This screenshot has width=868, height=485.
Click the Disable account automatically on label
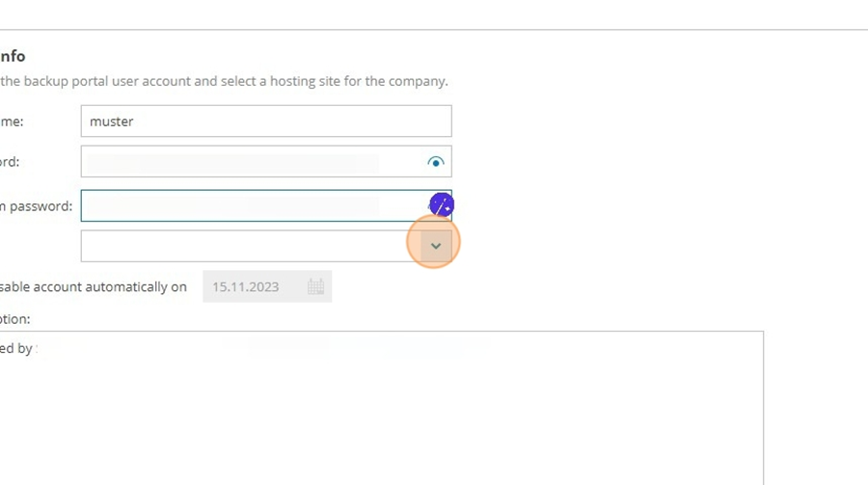click(x=93, y=287)
